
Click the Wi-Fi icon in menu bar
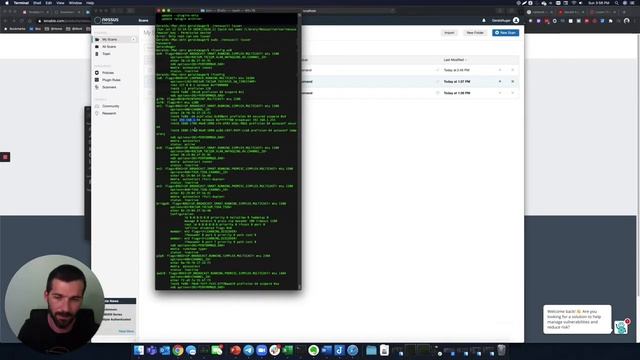click(x=574, y=3)
